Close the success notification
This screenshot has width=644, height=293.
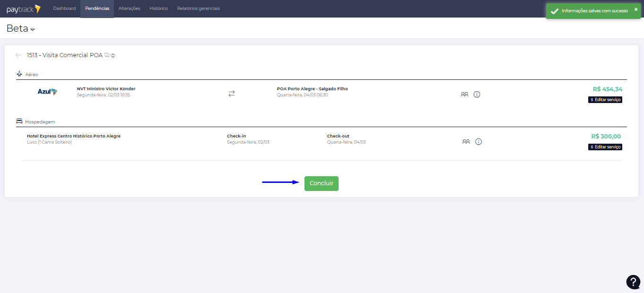636,9
